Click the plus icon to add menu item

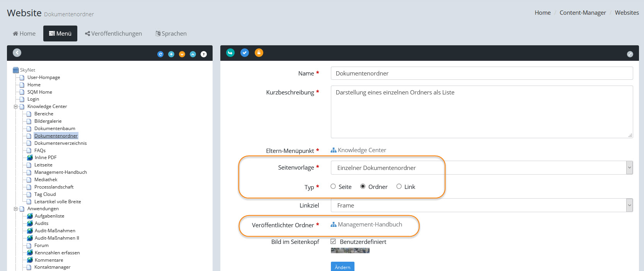(171, 54)
